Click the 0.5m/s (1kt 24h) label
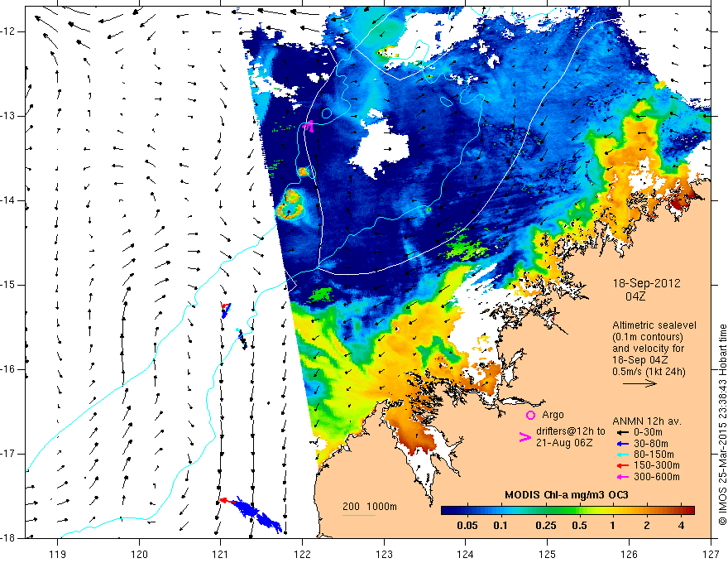Viewport: 728px width, 563px height. click(649, 372)
